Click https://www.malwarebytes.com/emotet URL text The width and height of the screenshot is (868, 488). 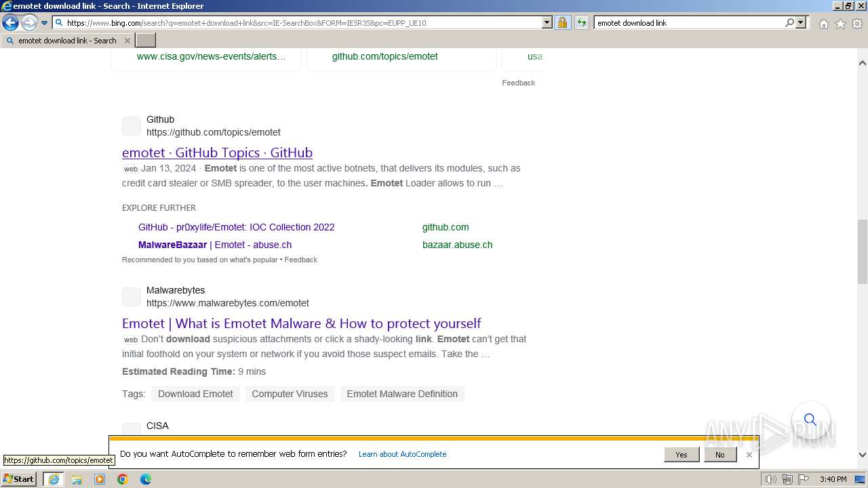point(227,303)
